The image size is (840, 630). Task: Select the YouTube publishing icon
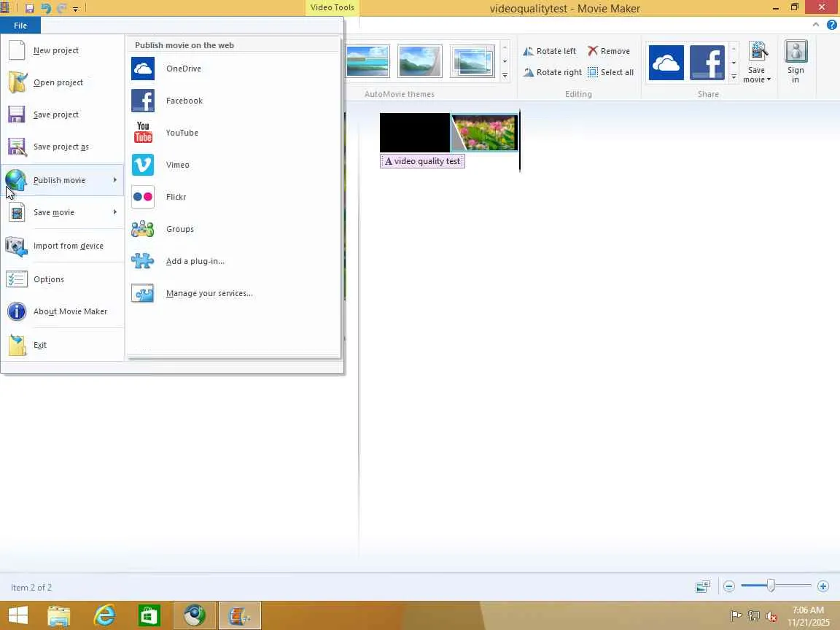pyautogui.click(x=143, y=133)
